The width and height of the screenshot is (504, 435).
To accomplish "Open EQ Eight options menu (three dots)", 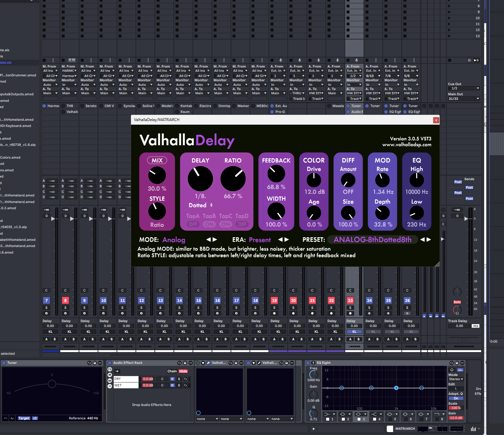I will pos(462,363).
